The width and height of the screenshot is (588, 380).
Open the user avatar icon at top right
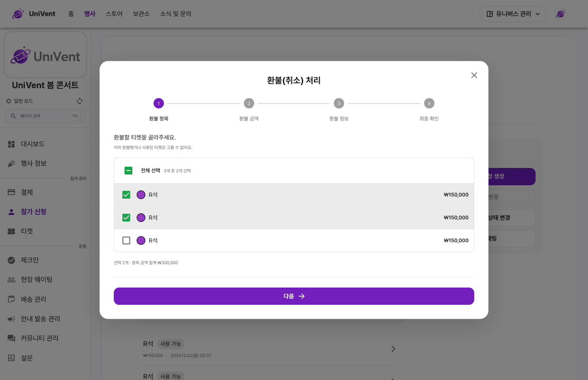pyautogui.click(x=561, y=14)
